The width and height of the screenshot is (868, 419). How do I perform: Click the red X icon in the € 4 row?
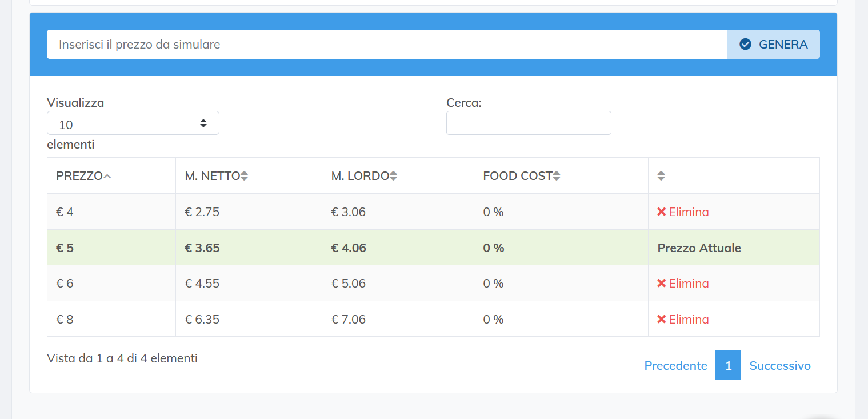[x=662, y=212]
